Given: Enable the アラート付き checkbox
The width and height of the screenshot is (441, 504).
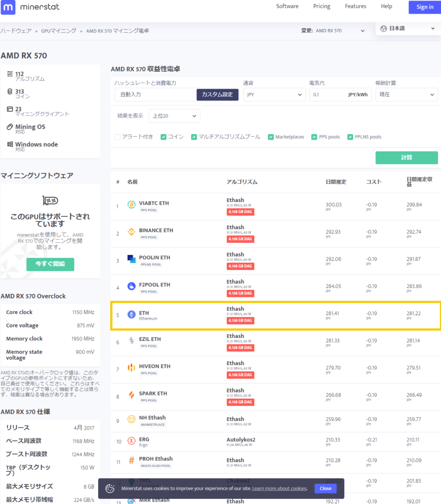Looking at the screenshot, I should 118,137.
